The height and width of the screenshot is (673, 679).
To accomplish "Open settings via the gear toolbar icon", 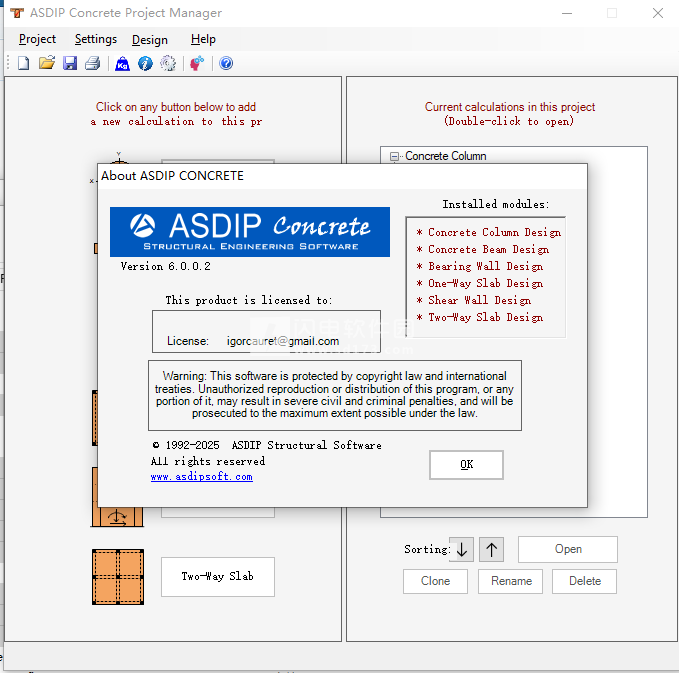I will [x=168, y=64].
